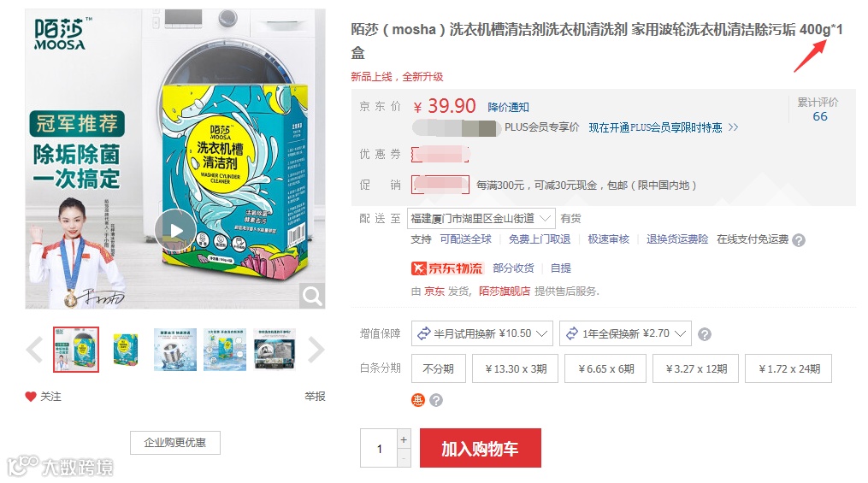Show next product thumbnails with right arrow

coord(316,350)
